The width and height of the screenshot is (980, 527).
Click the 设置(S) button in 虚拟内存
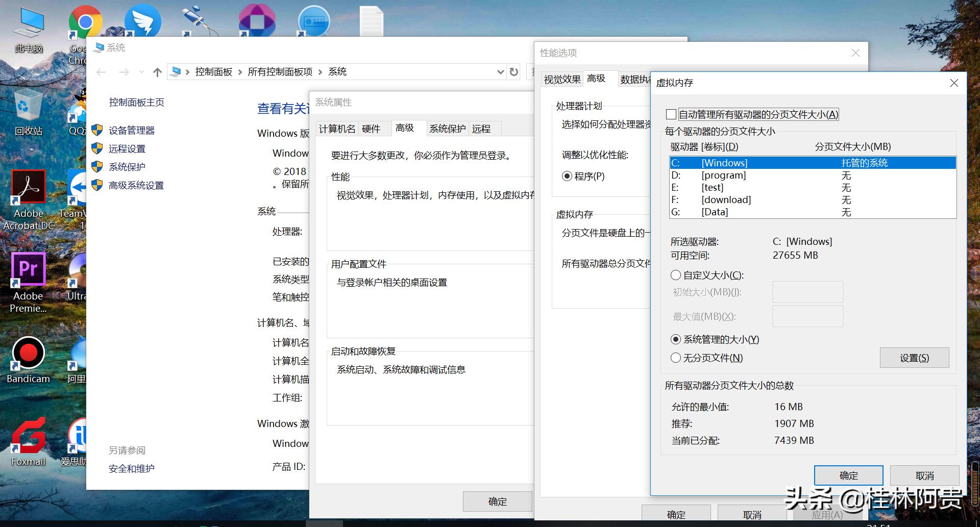(x=914, y=358)
